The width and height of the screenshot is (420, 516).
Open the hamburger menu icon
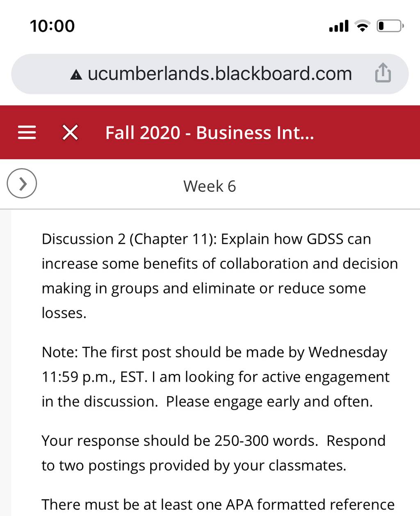(27, 133)
